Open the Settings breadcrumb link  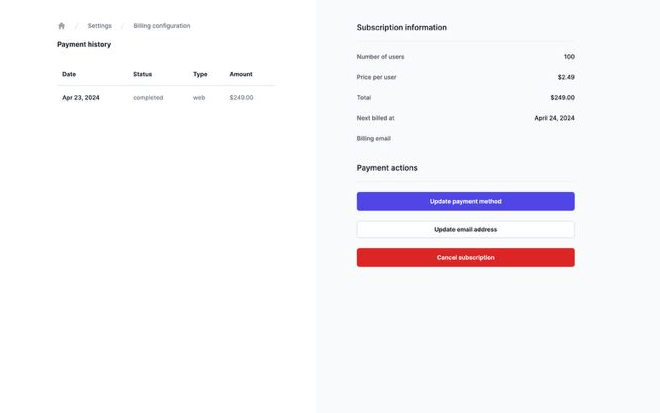coord(99,26)
